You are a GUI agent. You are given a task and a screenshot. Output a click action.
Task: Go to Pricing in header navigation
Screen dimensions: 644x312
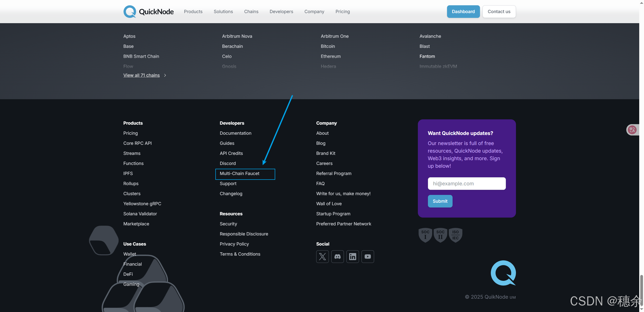(343, 12)
